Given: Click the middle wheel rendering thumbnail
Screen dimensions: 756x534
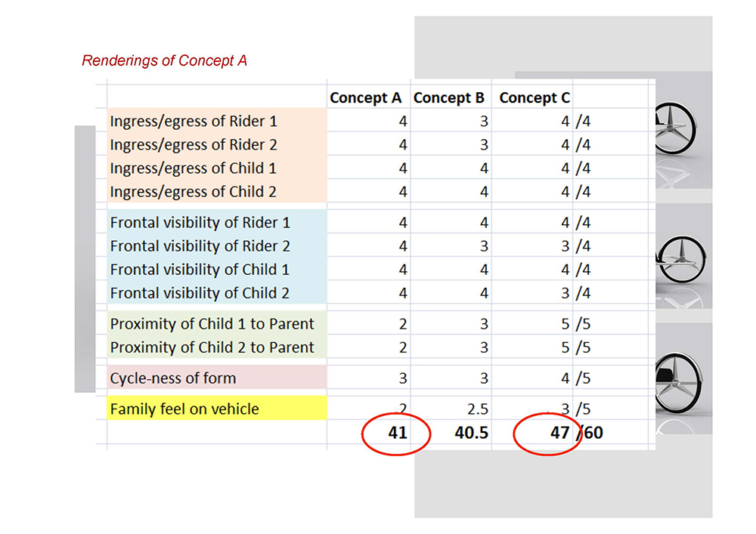Looking at the screenshot, I should coord(683,255).
